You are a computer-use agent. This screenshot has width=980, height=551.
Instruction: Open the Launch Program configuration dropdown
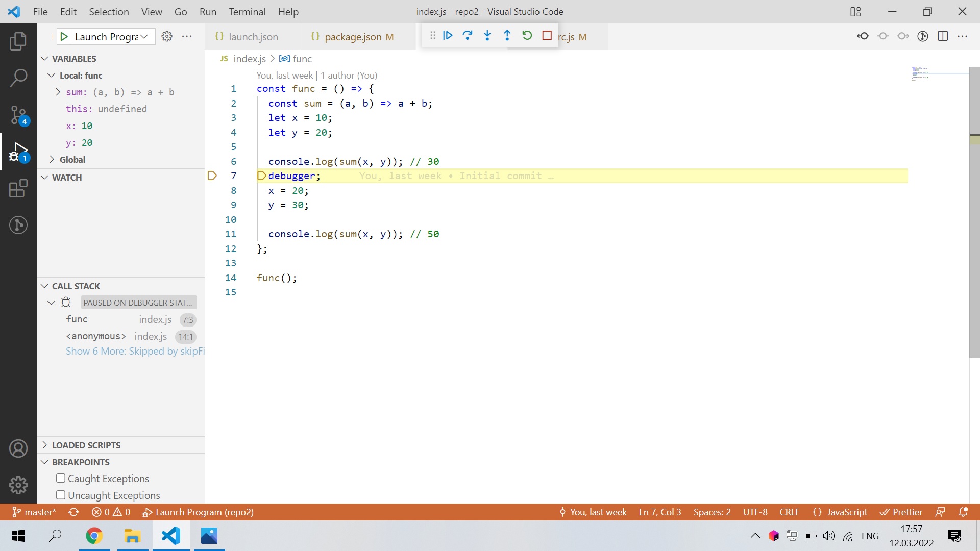pyautogui.click(x=112, y=36)
